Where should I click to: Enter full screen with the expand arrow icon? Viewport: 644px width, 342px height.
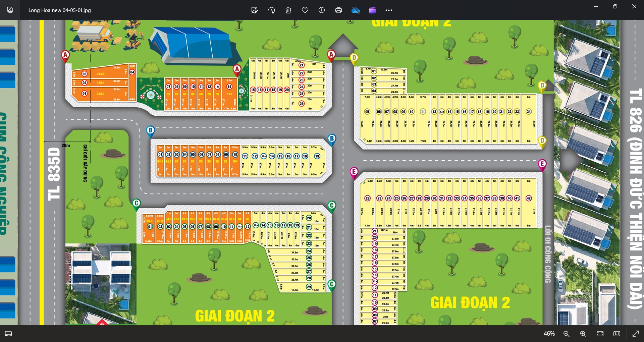635,334
